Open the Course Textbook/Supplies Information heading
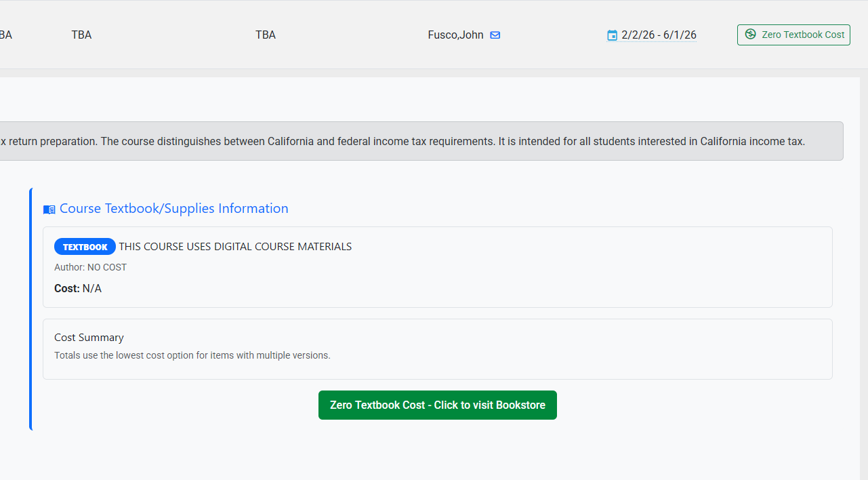 pyautogui.click(x=173, y=209)
